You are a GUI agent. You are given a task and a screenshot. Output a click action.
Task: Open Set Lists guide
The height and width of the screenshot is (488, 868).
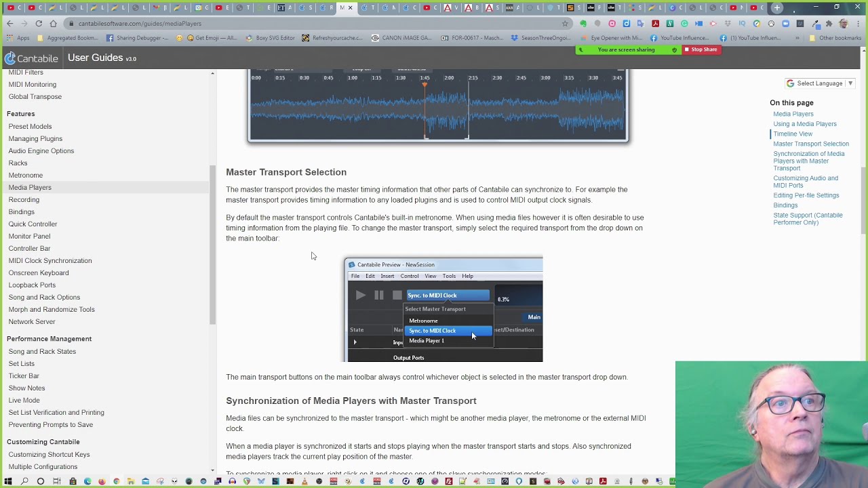coord(22,363)
